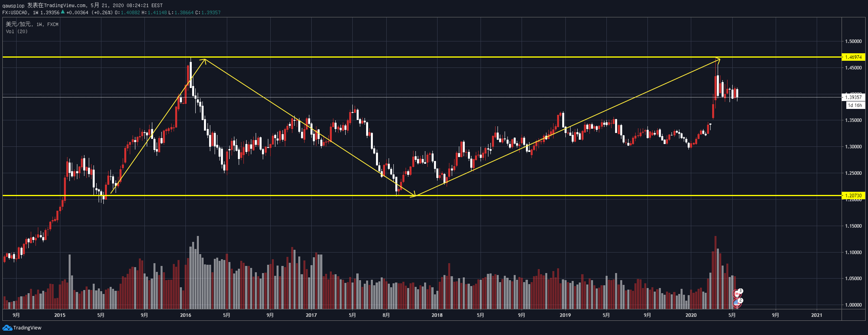Click the 1.50000 level on price scale
868x335 pixels.
click(x=853, y=41)
